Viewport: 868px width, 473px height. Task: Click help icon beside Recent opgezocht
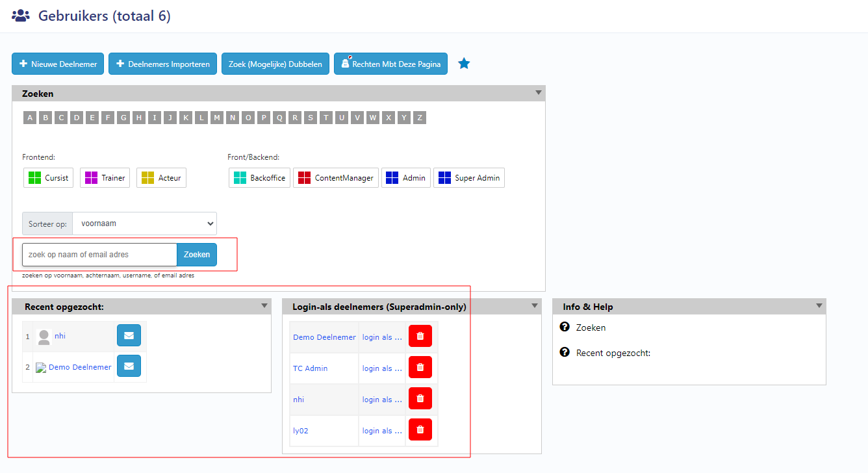coord(564,352)
